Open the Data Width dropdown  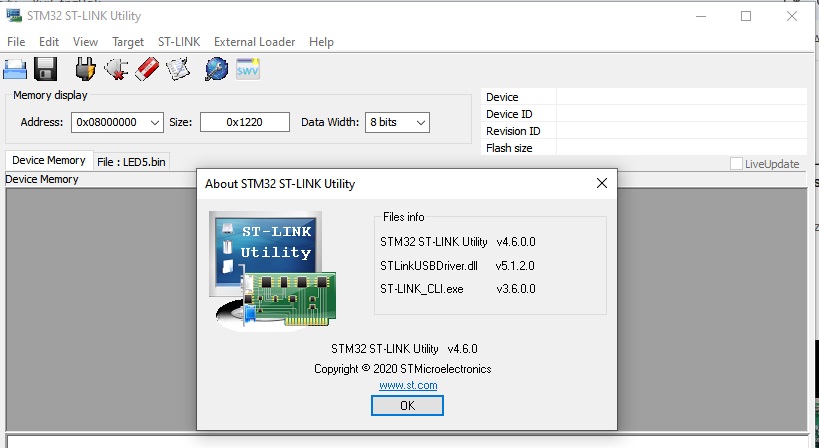tap(421, 122)
